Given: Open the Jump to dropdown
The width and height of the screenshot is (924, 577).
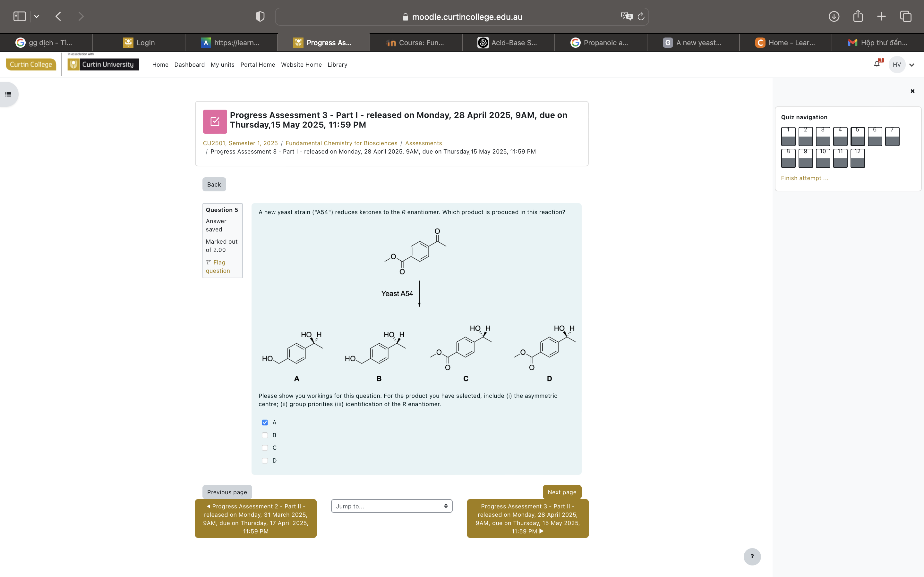Looking at the screenshot, I should pos(391,506).
